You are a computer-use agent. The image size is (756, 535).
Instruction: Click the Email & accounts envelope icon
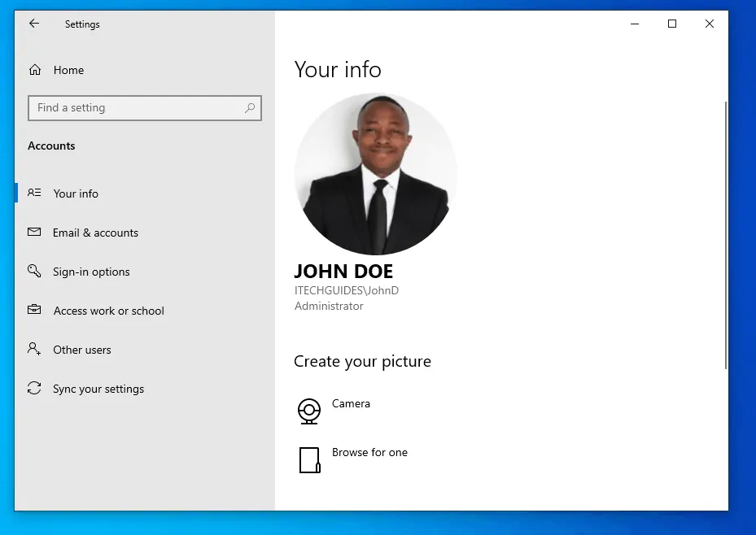[x=34, y=233]
